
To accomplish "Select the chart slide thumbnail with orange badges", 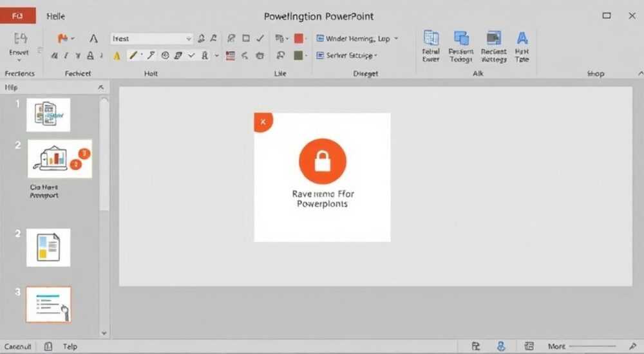I will (x=60, y=158).
